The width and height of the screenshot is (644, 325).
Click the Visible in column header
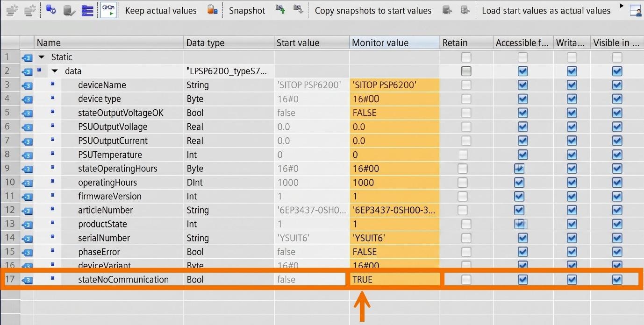tap(617, 42)
